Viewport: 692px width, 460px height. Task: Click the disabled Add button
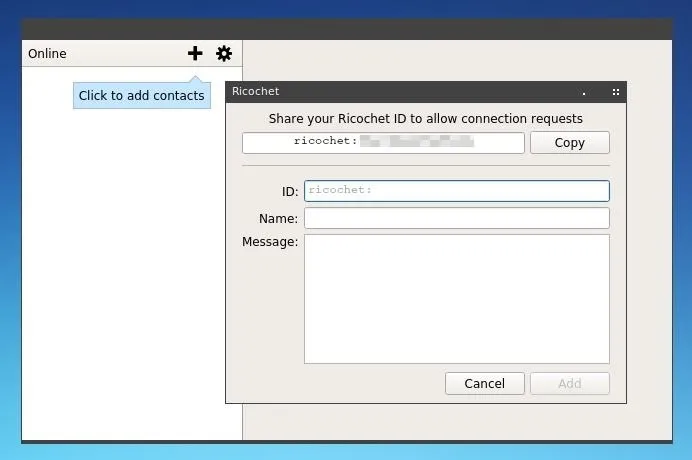(569, 383)
